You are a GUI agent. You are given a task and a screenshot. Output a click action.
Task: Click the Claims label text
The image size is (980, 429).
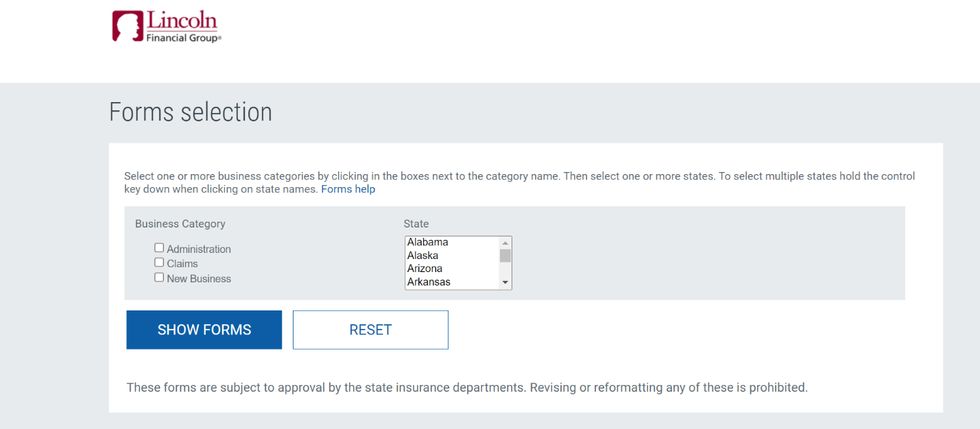[182, 264]
